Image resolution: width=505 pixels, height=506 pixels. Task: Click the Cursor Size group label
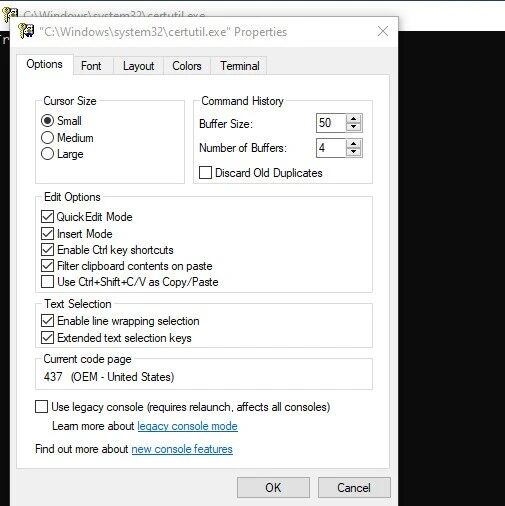tap(70, 101)
